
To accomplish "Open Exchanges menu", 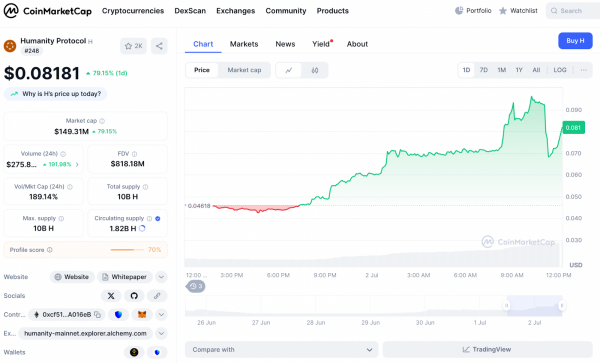I will click(235, 11).
